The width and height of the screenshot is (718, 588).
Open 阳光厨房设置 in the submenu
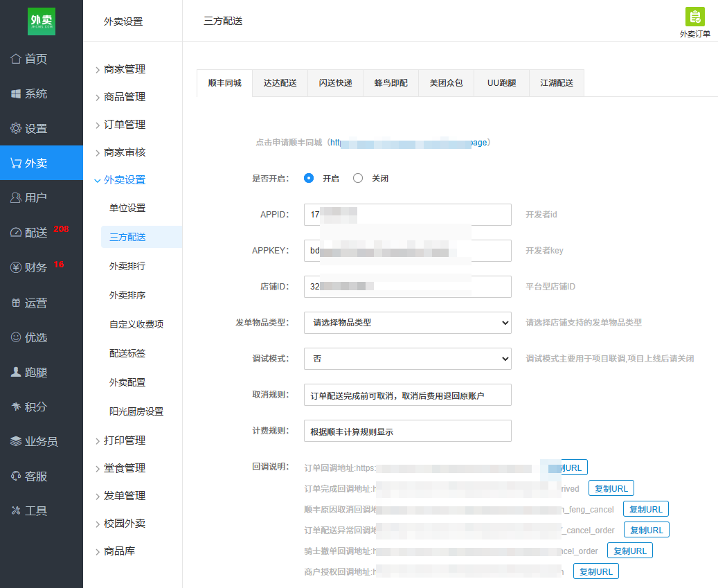point(136,411)
